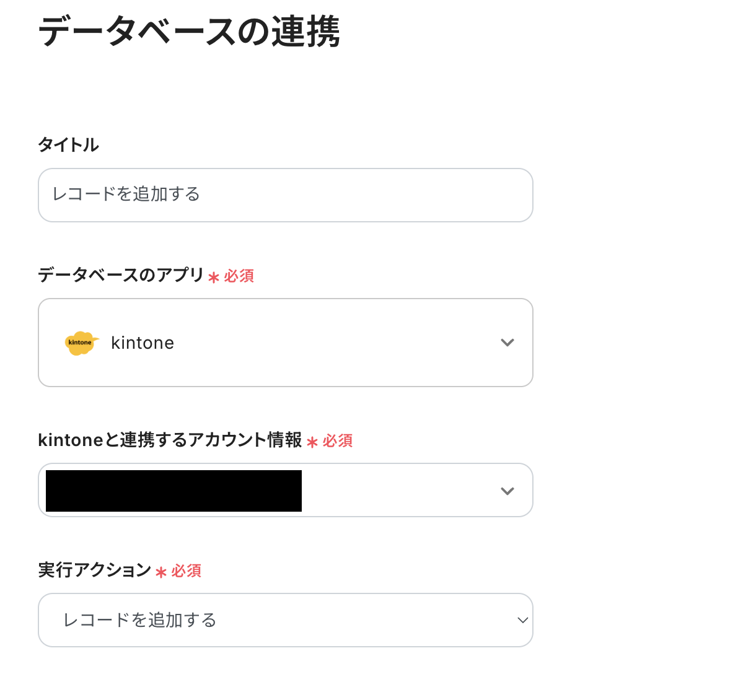Click the kintoneと連携するアカウント情報 label

(170, 440)
